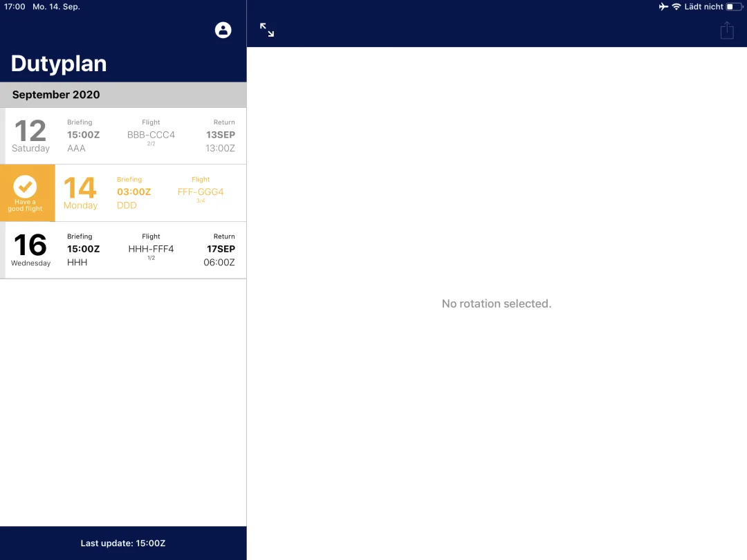Click return time 13:00Z
The width and height of the screenshot is (747, 560).
[x=220, y=148]
